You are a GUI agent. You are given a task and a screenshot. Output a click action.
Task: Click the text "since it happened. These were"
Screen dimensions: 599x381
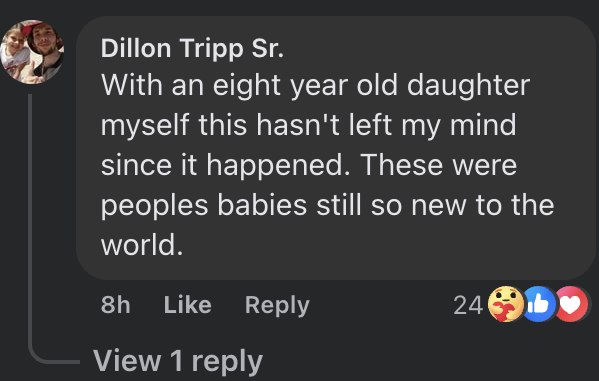click(309, 165)
